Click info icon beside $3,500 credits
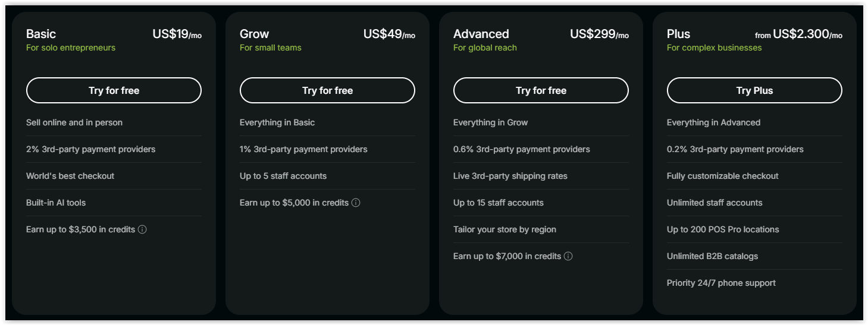The width and height of the screenshot is (868, 325). (x=142, y=229)
